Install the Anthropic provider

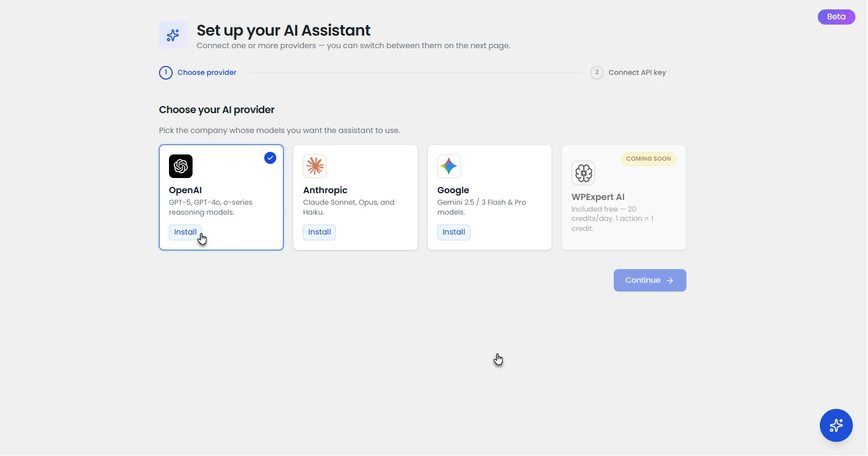coord(320,232)
